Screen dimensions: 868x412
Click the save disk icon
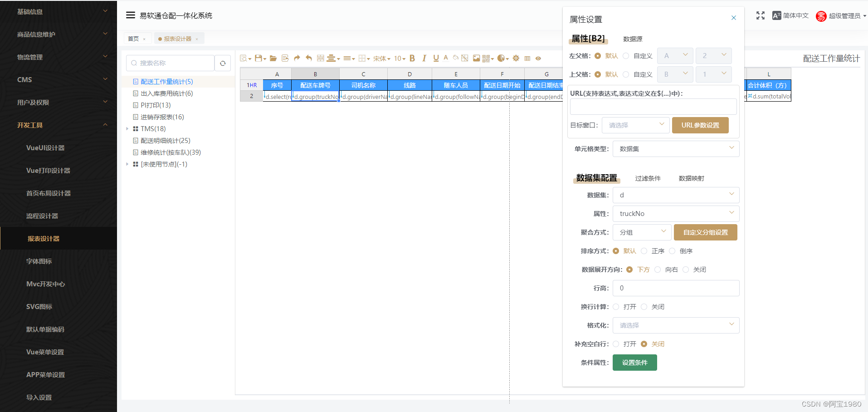click(260, 58)
